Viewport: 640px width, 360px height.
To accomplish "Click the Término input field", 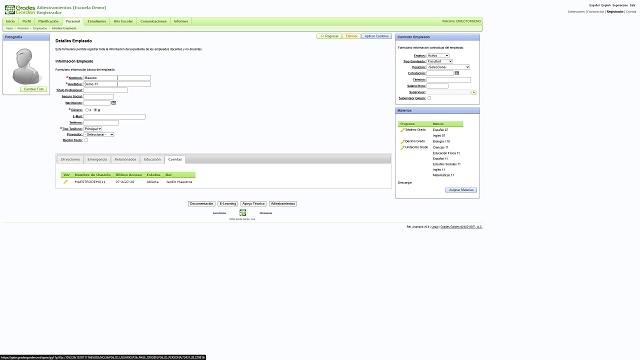I will 448,80.
